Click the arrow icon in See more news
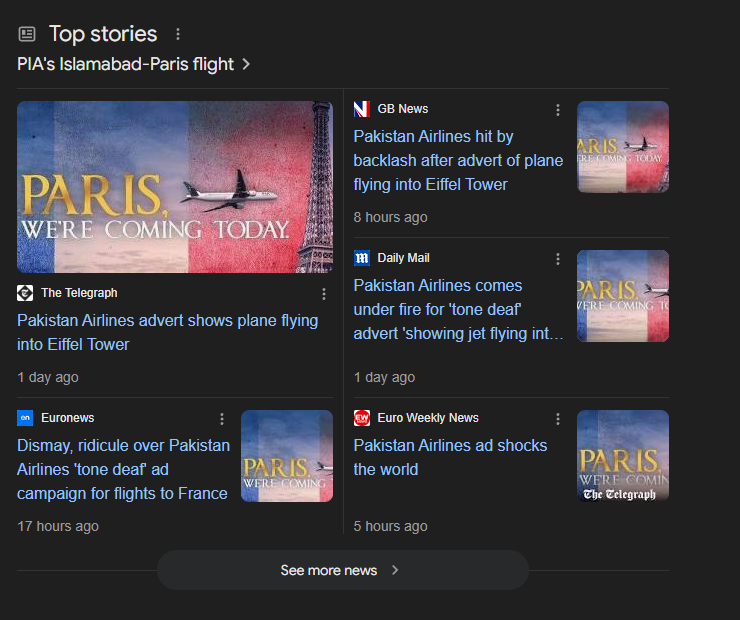Screen dimensions: 740x620 coord(395,570)
